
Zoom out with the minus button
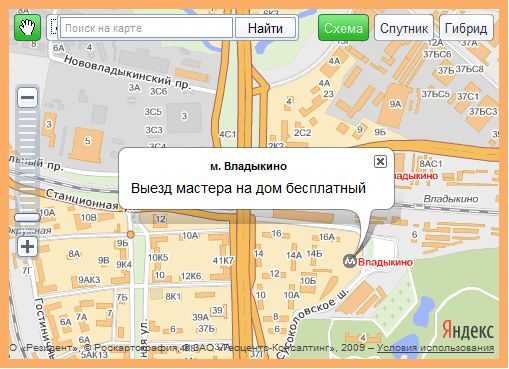tap(27, 97)
